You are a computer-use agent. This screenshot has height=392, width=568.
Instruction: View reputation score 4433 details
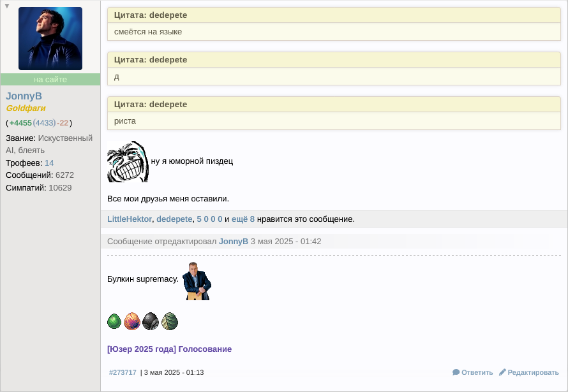[x=44, y=123]
